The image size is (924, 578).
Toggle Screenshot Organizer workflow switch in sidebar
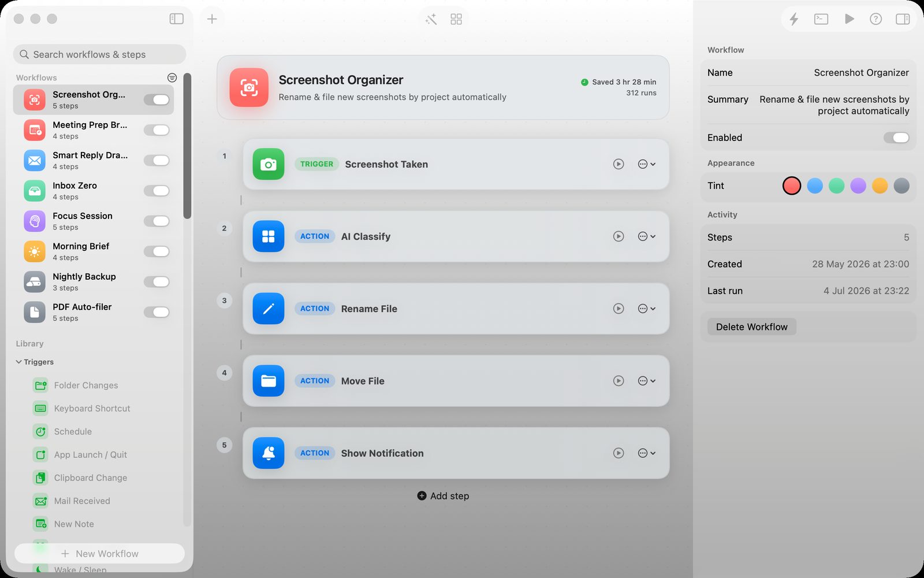(157, 100)
